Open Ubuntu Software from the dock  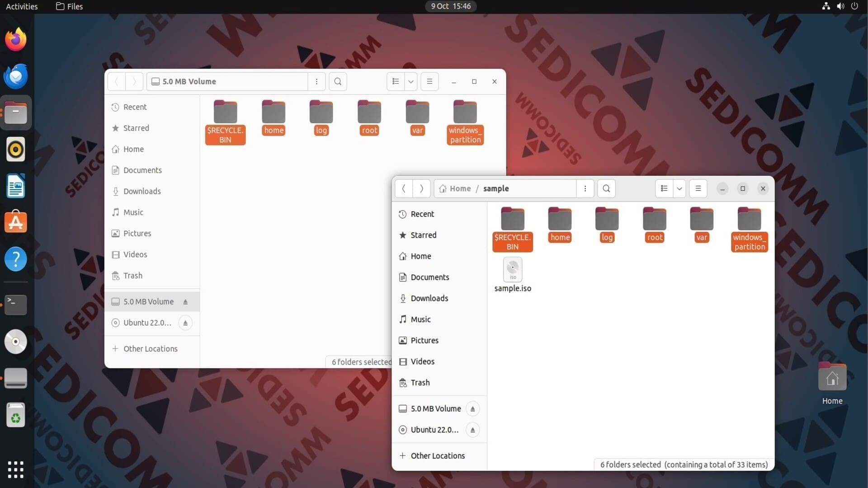tap(16, 223)
